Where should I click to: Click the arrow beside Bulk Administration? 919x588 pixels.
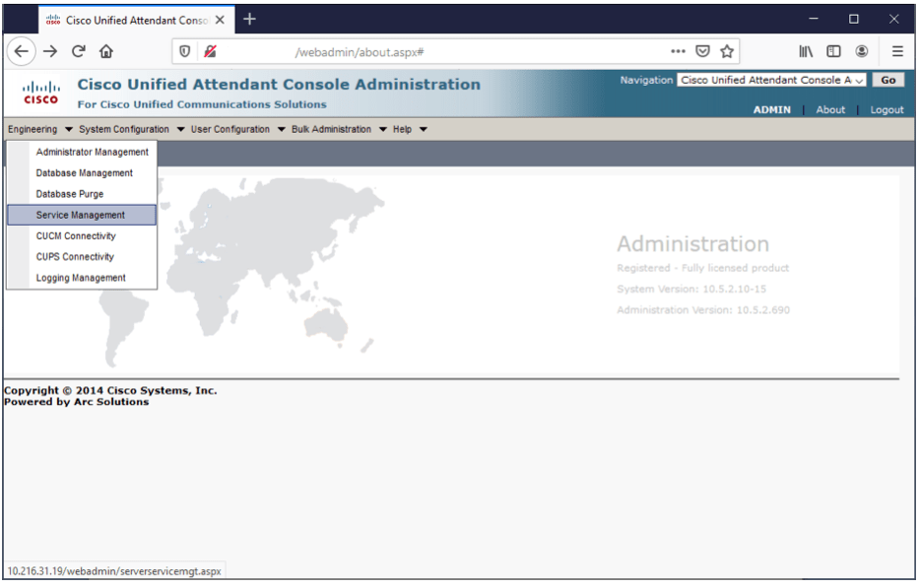click(383, 130)
